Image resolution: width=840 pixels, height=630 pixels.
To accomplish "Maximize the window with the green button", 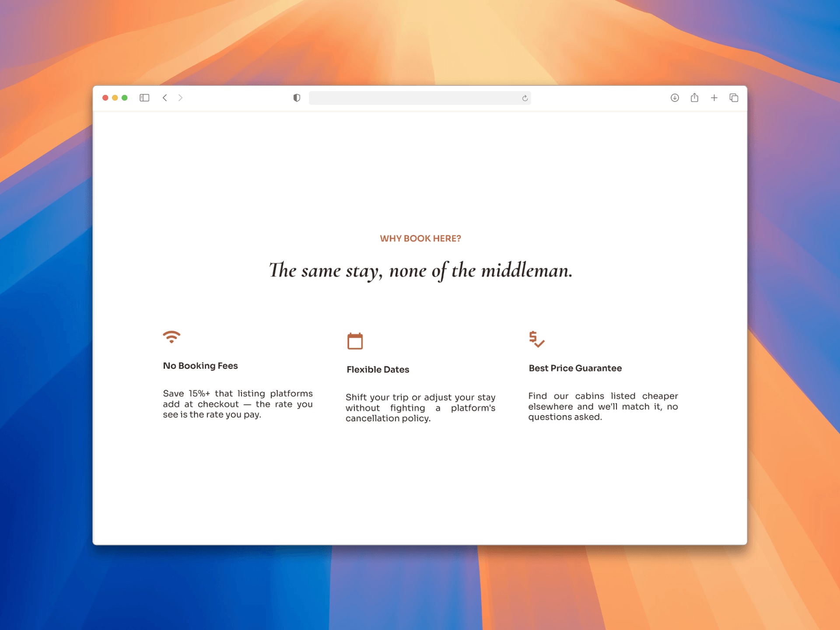I will pyautogui.click(x=125, y=98).
